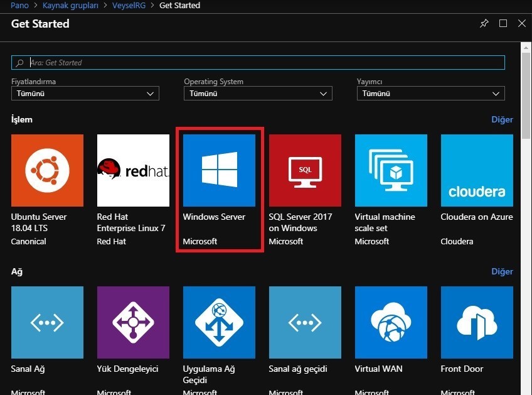Open the Fiyatlandırma dropdown
532x395 pixels.
pyautogui.click(x=85, y=94)
